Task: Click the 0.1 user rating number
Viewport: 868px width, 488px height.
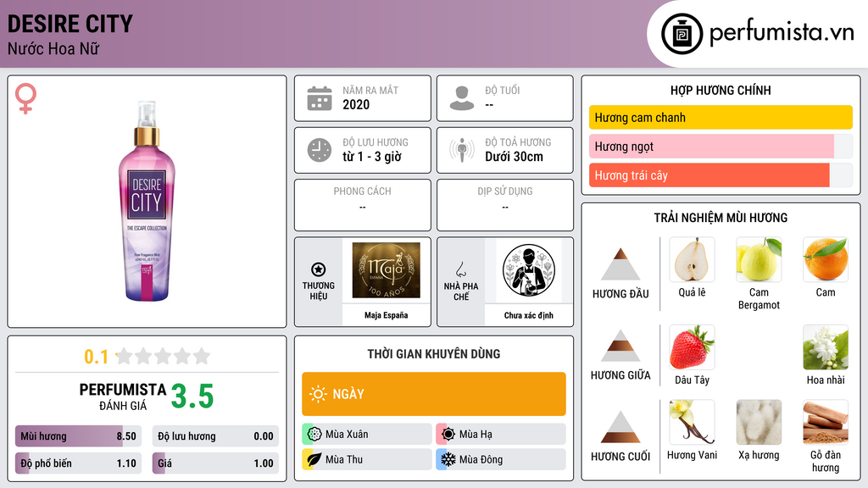Action: (x=97, y=357)
